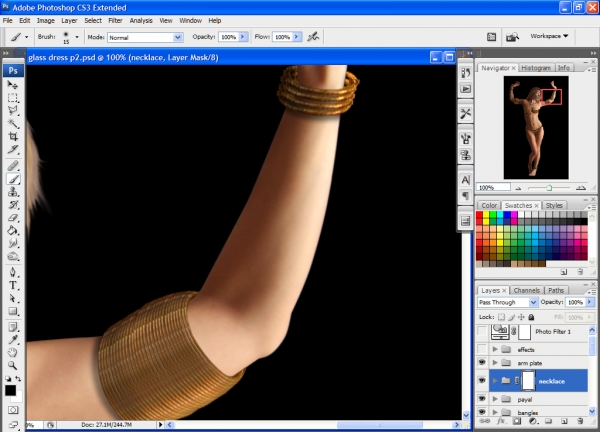Screen dimensions: 600x432
Task: Select the Magic Wand tool
Action: 13,123
